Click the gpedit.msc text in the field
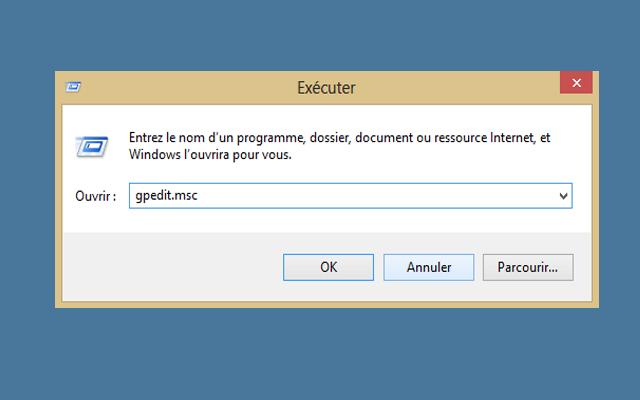This screenshot has width=640, height=400. [167, 196]
